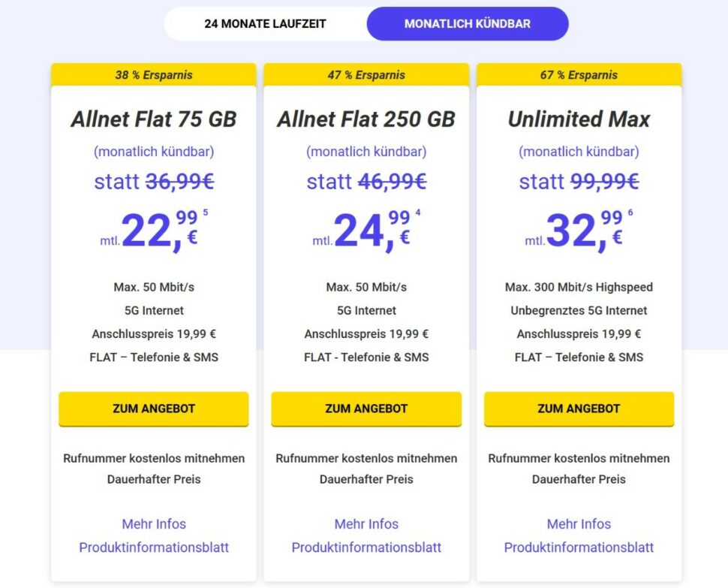Viewport: 728px width, 588px height.
Task: Open Mehr Infos under the 250 GB plan
Action: (x=366, y=523)
